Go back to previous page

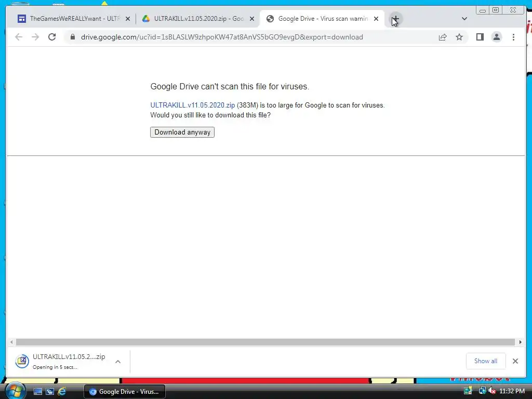[19, 37]
